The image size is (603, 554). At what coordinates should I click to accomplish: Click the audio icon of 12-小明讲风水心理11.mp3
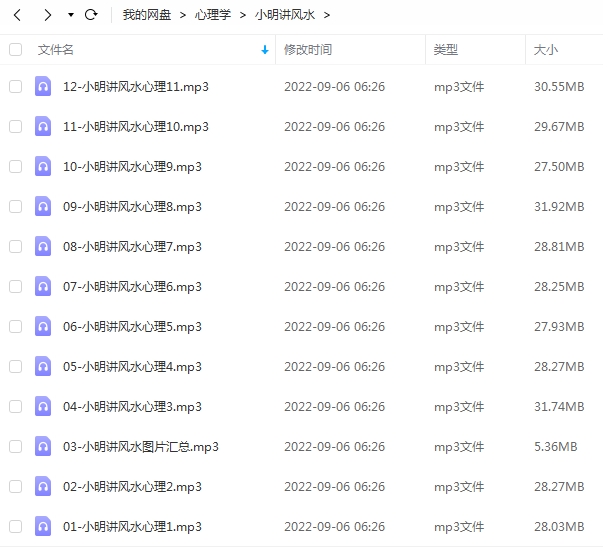pos(43,86)
